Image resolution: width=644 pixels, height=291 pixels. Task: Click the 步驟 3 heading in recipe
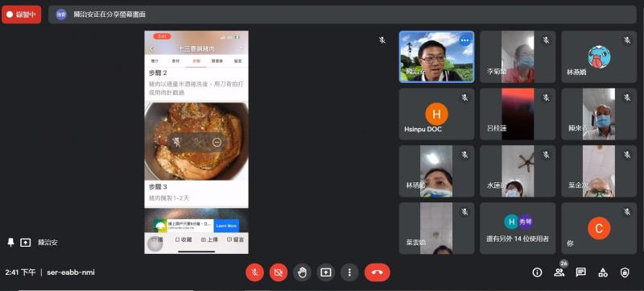pyautogui.click(x=158, y=187)
